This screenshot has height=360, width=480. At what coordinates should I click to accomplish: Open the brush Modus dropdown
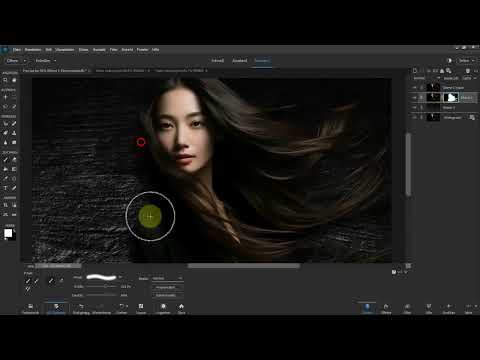pos(168,278)
